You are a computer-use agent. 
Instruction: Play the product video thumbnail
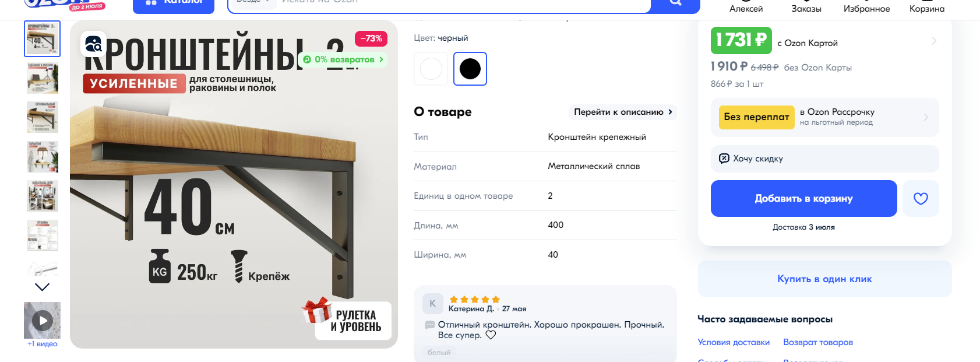[x=42, y=320]
